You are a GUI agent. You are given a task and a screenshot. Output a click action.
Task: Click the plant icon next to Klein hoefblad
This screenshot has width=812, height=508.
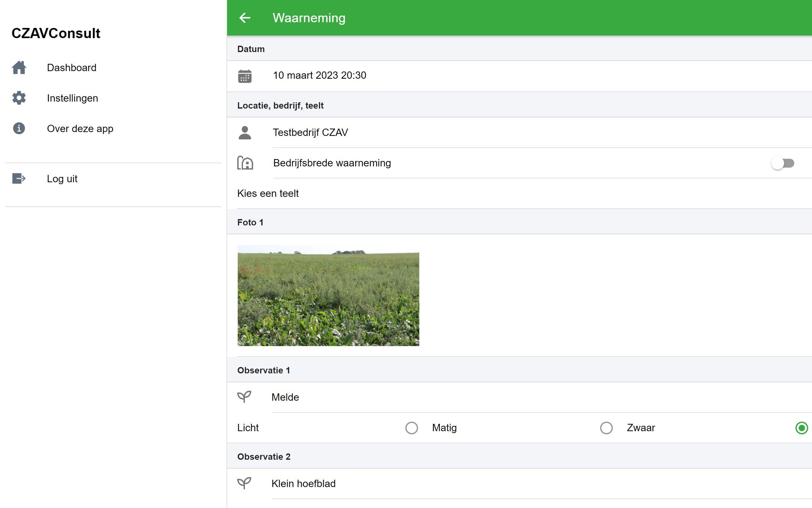pyautogui.click(x=244, y=483)
